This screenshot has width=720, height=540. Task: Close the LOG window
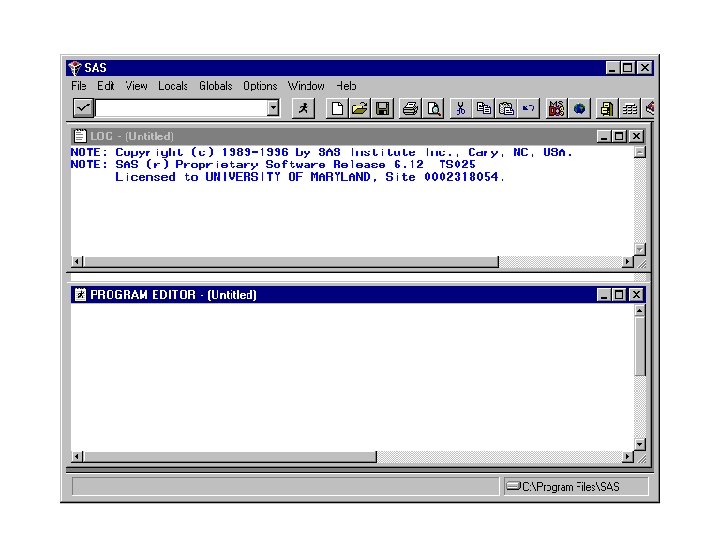click(x=636, y=136)
